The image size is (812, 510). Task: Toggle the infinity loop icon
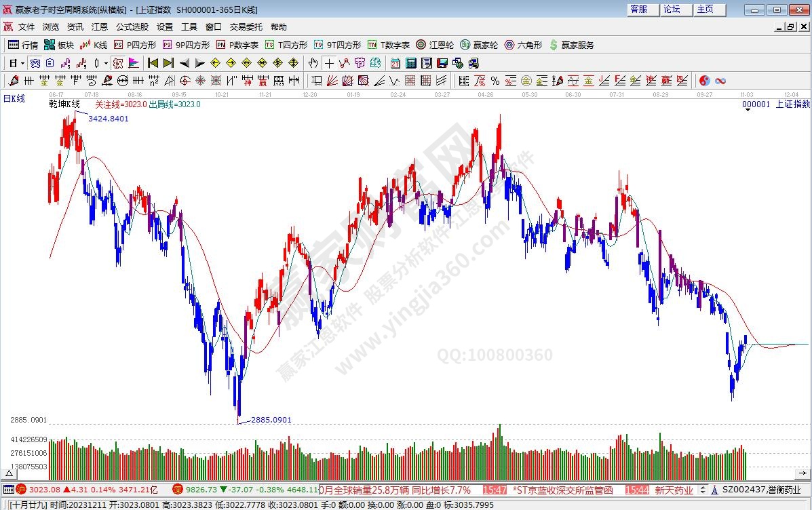[x=720, y=81]
